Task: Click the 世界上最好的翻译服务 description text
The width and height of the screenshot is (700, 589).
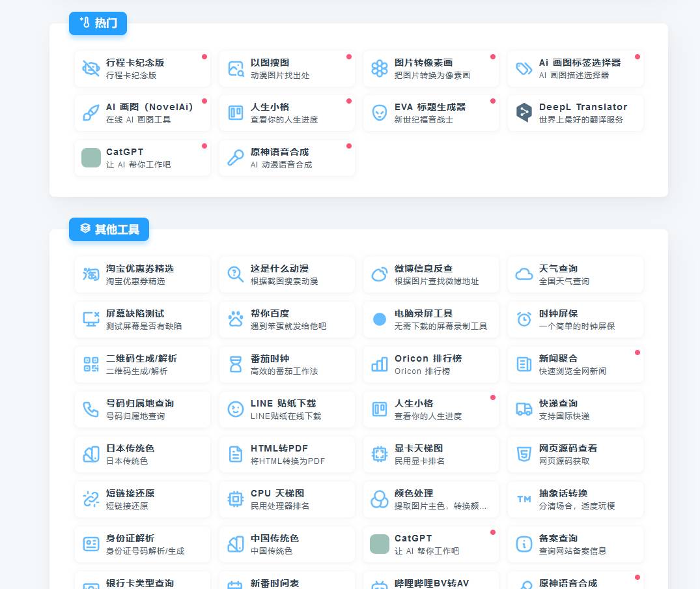Action: [x=581, y=120]
